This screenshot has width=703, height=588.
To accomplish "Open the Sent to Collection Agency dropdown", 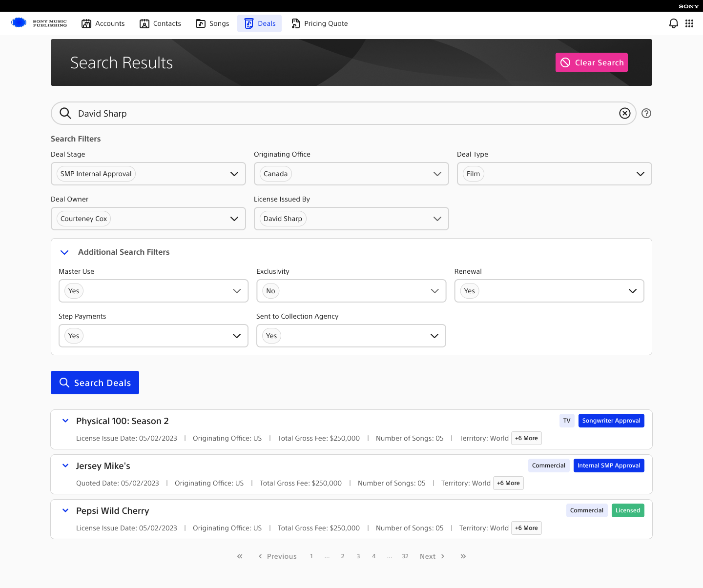I will point(351,336).
